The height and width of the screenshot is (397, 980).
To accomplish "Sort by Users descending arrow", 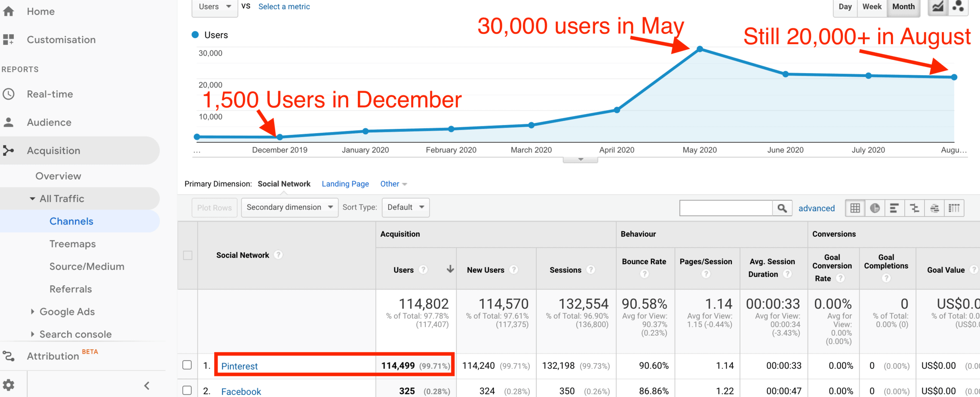I will 450,269.
